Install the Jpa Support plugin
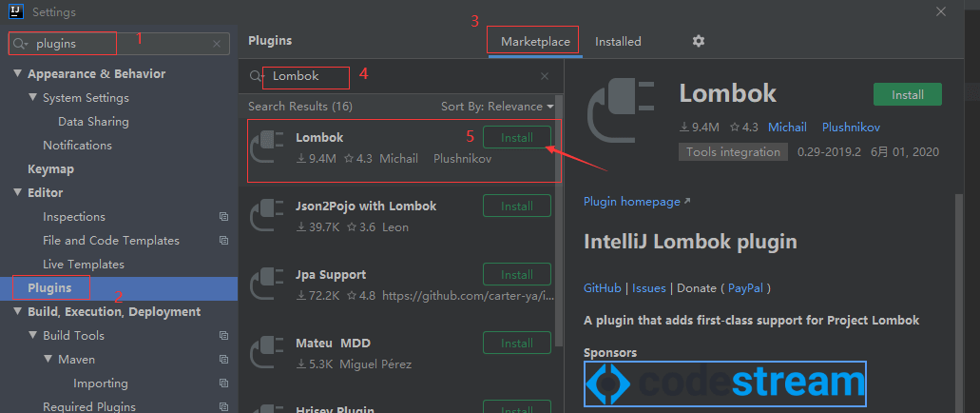Image resolution: width=980 pixels, height=413 pixels. [517, 274]
